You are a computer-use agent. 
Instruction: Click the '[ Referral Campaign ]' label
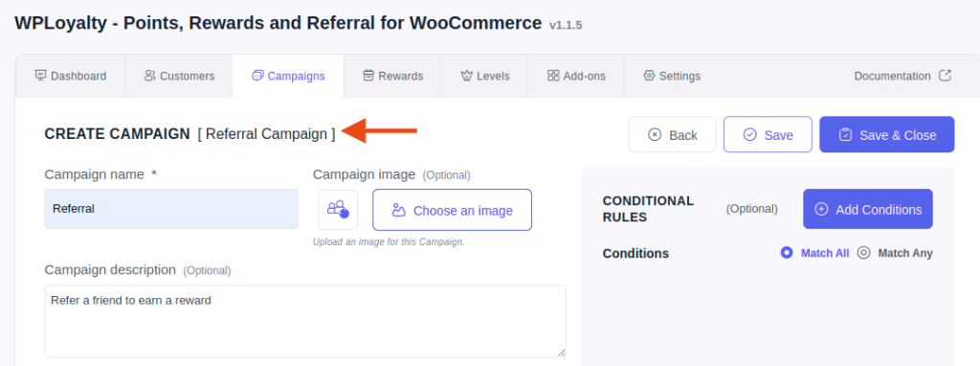266,134
